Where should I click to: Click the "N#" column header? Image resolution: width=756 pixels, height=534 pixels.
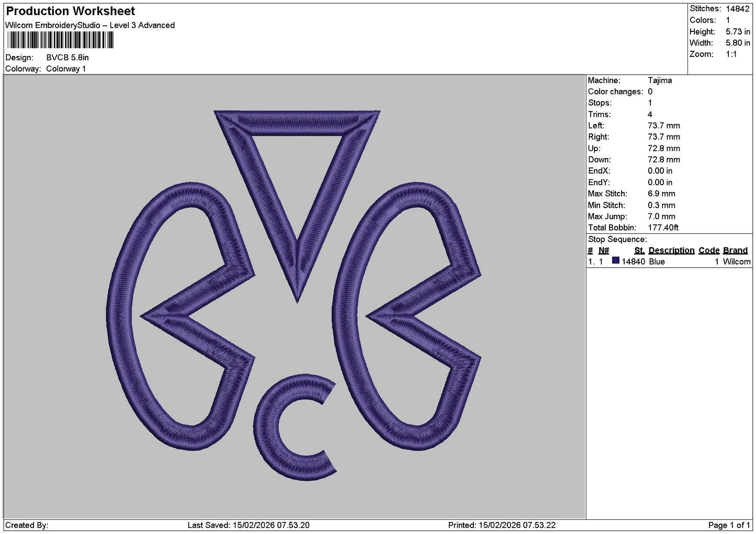(604, 251)
